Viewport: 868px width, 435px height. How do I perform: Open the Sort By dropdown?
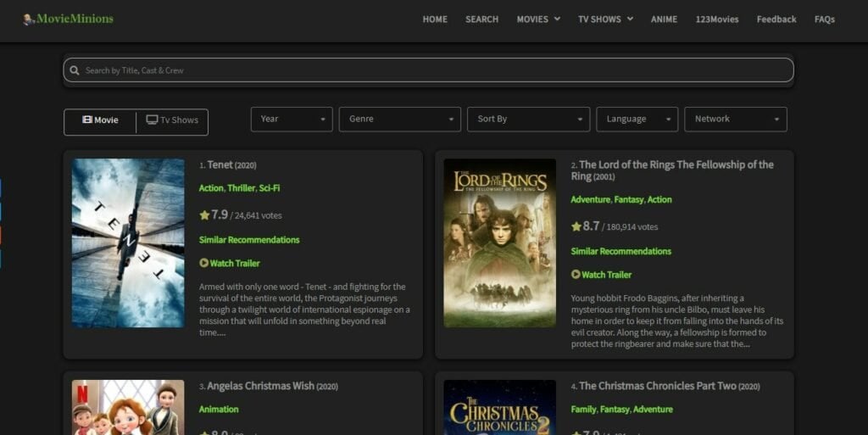click(x=529, y=119)
